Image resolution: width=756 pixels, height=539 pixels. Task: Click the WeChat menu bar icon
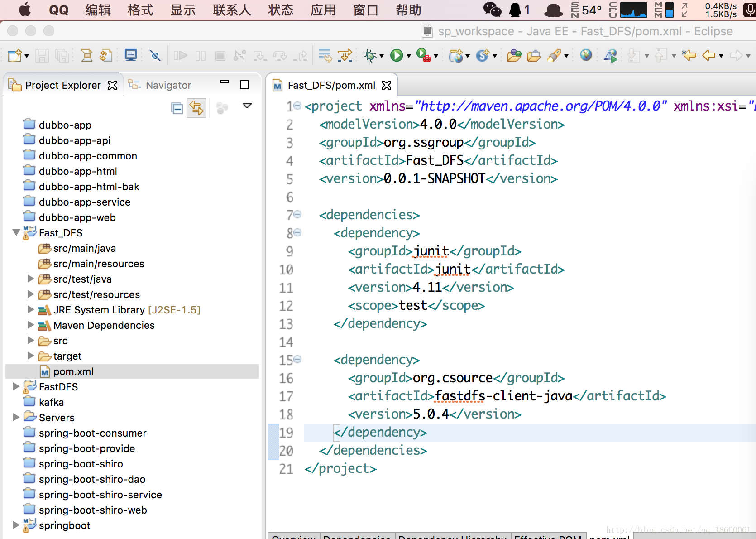coord(492,10)
